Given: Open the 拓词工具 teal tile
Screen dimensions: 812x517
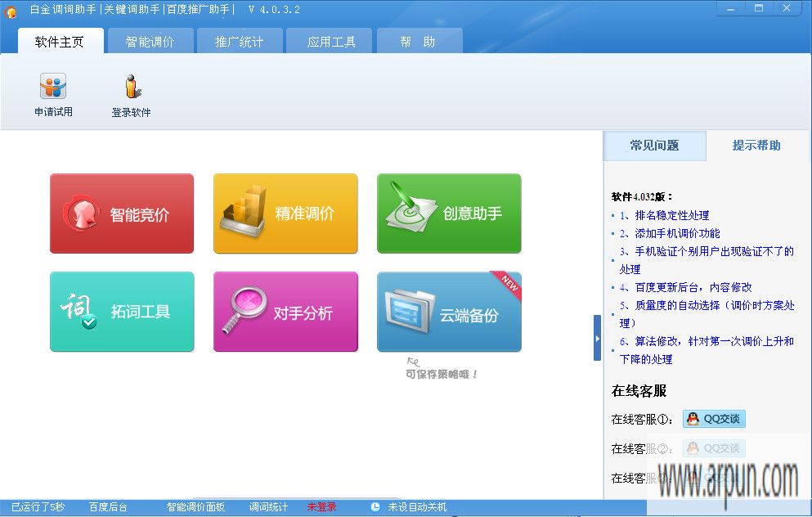Looking at the screenshot, I should [122, 312].
